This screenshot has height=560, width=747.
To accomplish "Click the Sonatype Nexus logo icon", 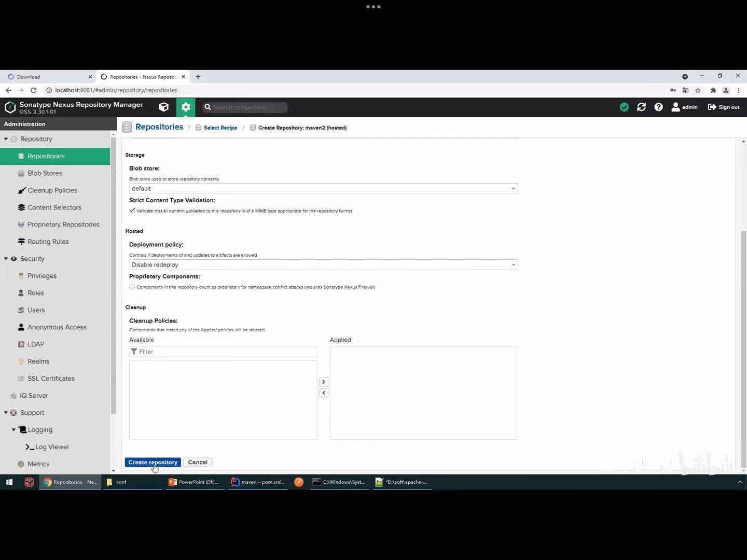I will (10, 107).
